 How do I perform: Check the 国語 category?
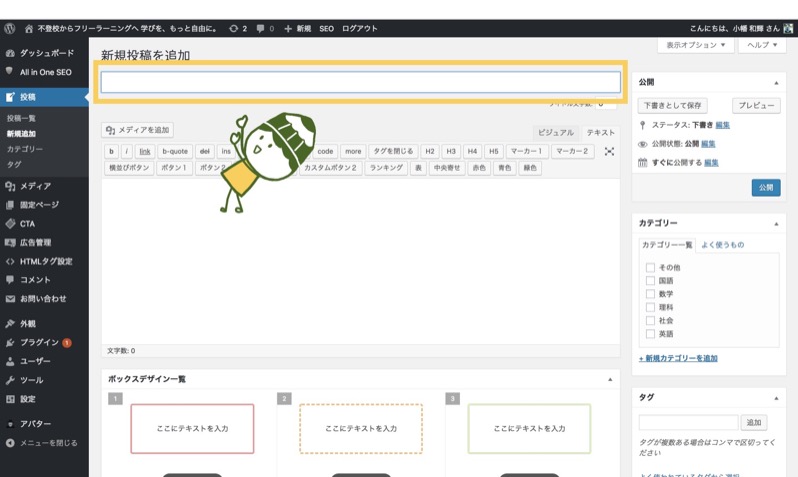click(650, 280)
